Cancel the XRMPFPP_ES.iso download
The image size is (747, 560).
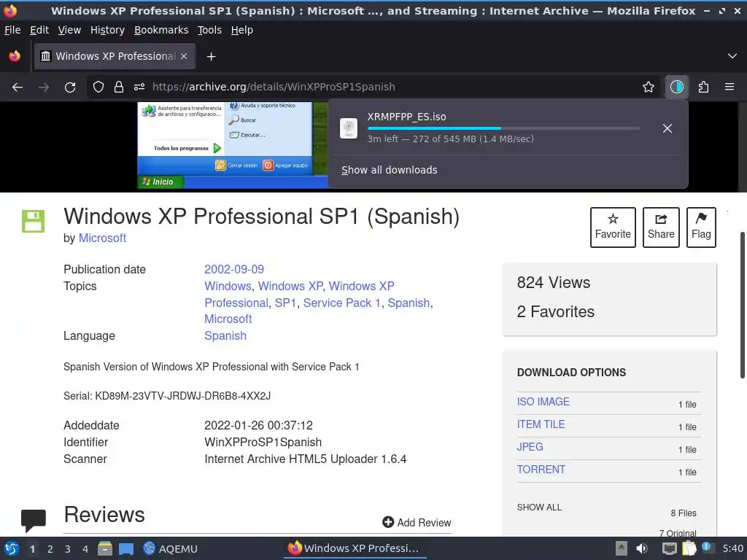click(x=667, y=128)
